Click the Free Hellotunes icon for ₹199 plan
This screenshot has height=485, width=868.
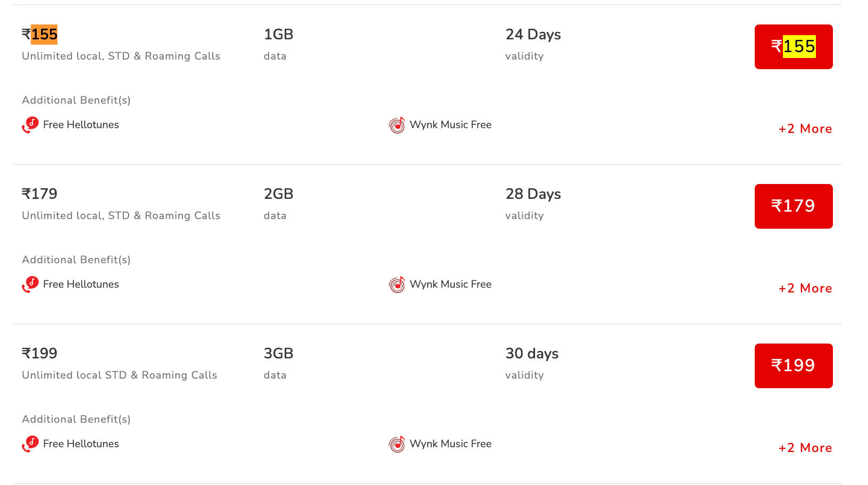30,444
